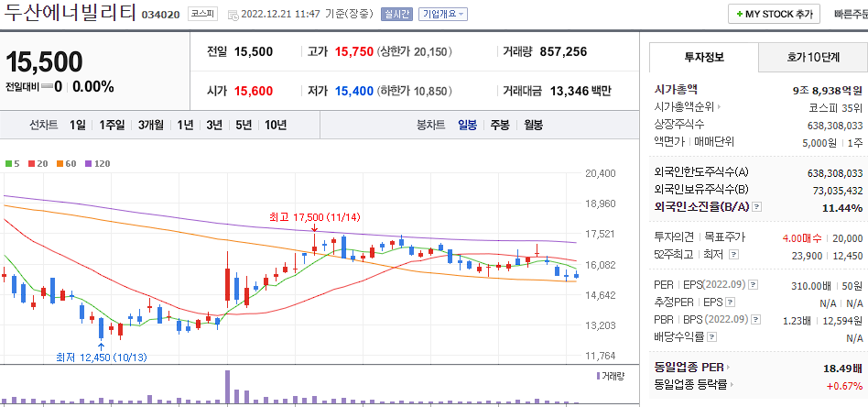The height and width of the screenshot is (407, 868).
Task: Select the 월봉 monthly candle chart
Action: tap(533, 125)
